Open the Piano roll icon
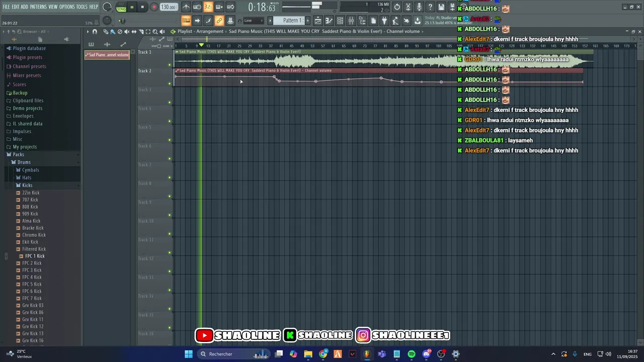 coord(329,21)
